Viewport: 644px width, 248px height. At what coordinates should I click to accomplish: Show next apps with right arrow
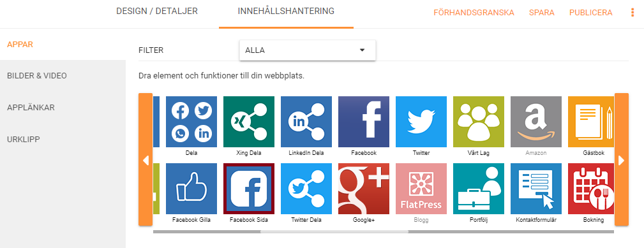click(622, 159)
